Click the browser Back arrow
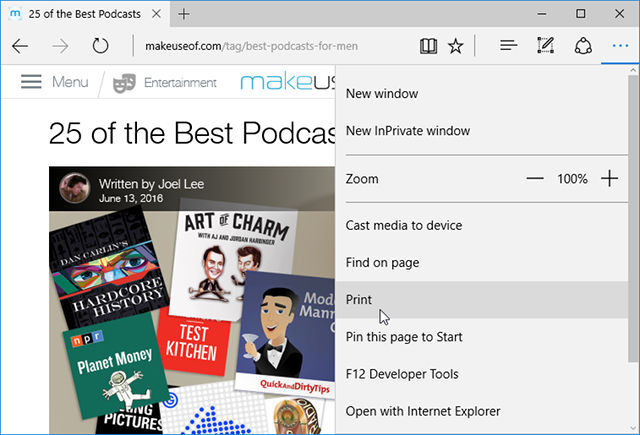Image resolution: width=640 pixels, height=435 pixels. click(20, 46)
